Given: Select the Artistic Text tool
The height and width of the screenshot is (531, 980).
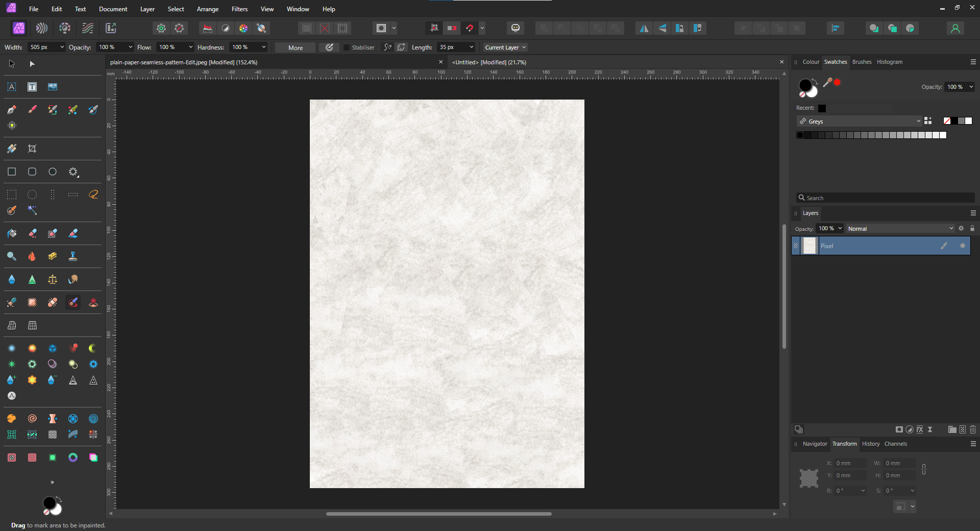Looking at the screenshot, I should tap(12, 87).
